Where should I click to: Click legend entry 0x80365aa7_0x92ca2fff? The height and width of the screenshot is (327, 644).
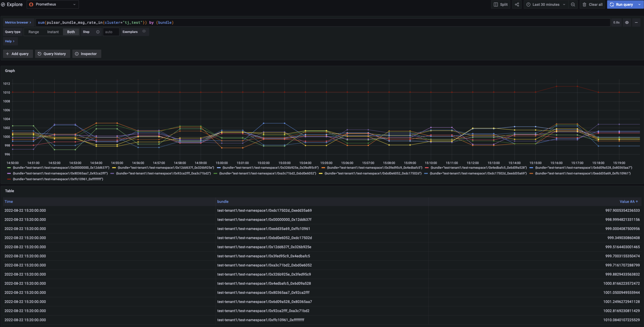coord(60,174)
